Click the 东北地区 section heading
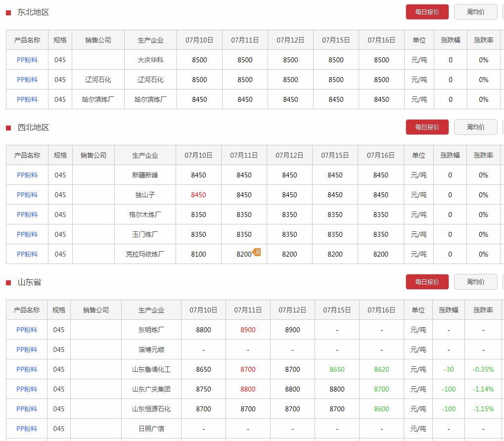The image size is (504, 441). [33, 12]
